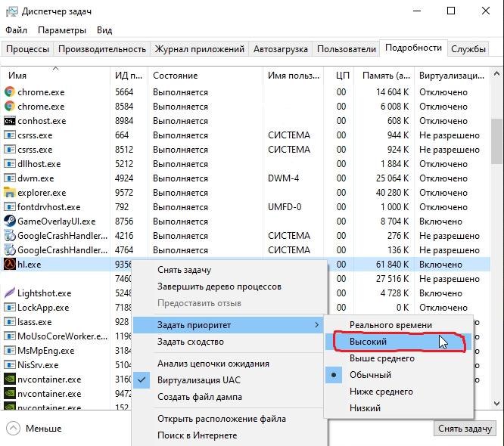Image resolution: width=504 pixels, height=446 pixels.
Task: Click GoogleCrashHandler icon with PID 4216
Action: 10,235
